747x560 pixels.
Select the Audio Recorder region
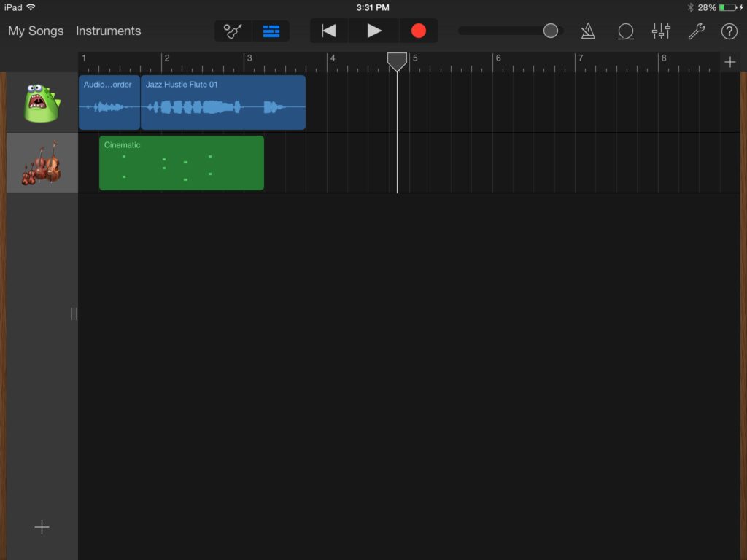(x=109, y=102)
